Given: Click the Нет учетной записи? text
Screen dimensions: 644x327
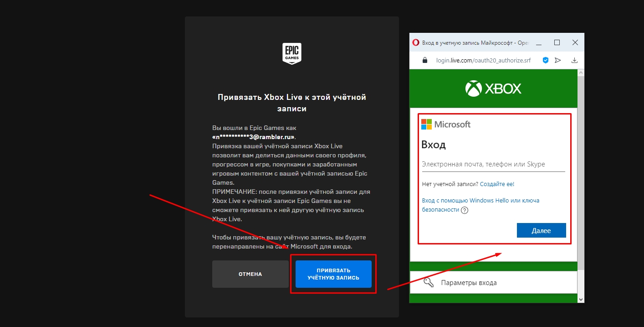Looking at the screenshot, I should (x=450, y=184).
